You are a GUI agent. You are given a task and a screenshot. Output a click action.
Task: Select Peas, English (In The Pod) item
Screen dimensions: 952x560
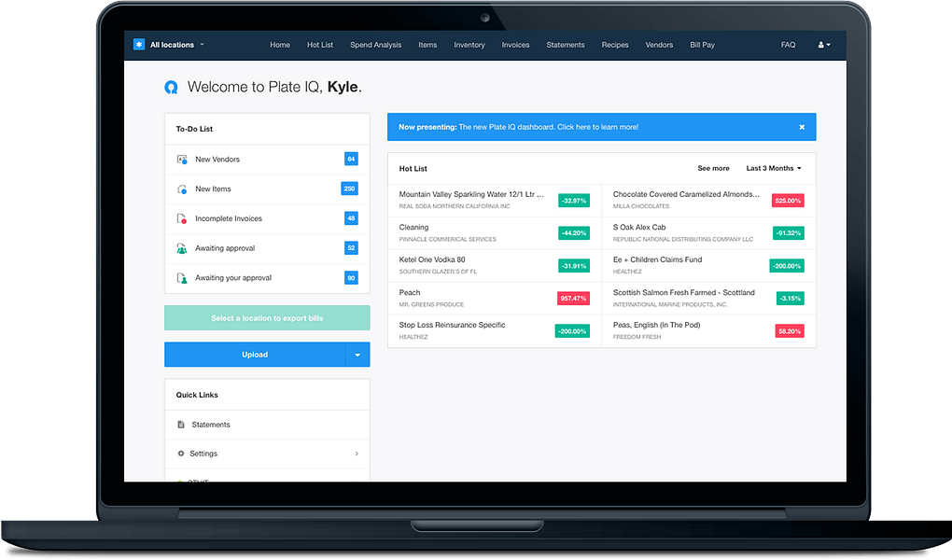(x=708, y=331)
